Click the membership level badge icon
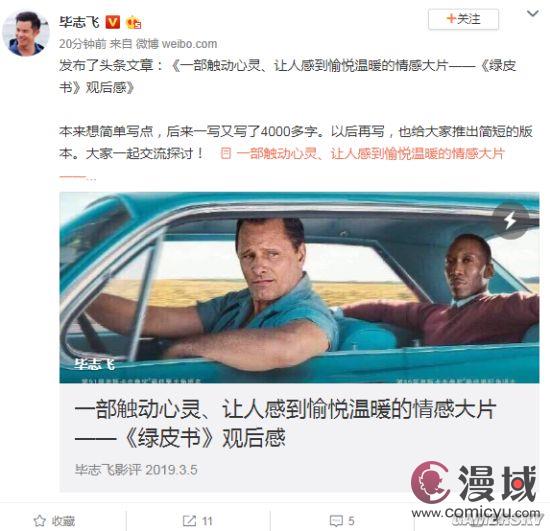550x531 pixels. pos(134,23)
